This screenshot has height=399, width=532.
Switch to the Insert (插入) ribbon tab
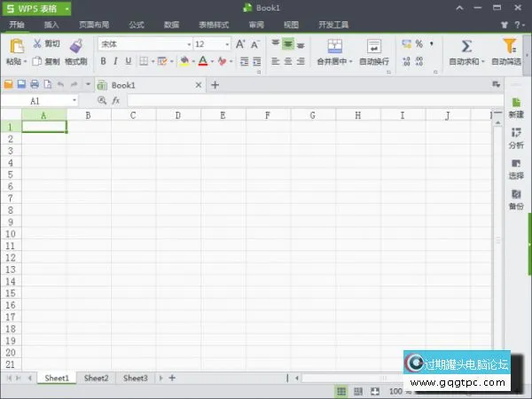(51, 25)
